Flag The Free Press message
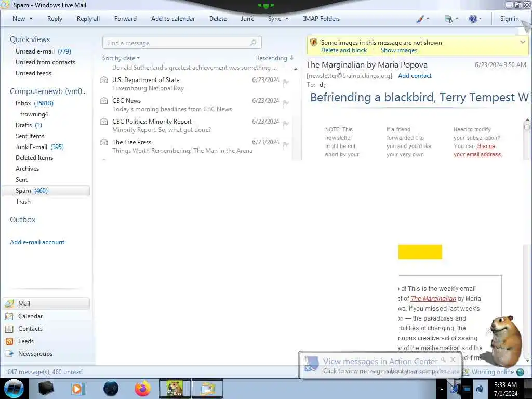 point(286,144)
